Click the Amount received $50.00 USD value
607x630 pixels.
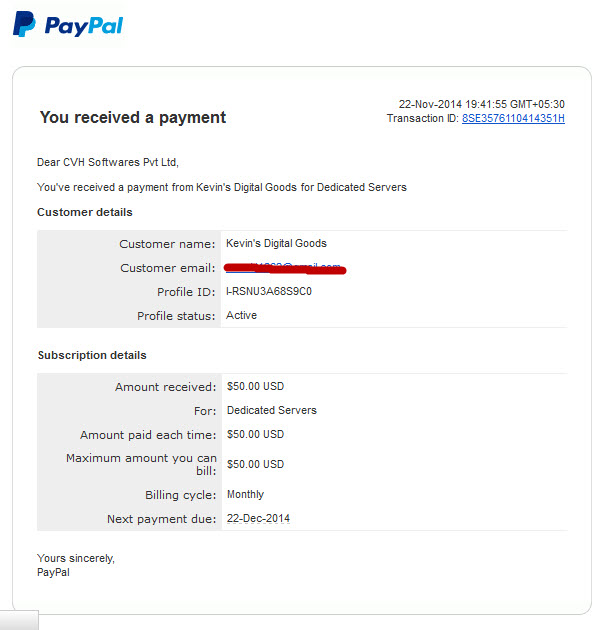tap(255, 387)
